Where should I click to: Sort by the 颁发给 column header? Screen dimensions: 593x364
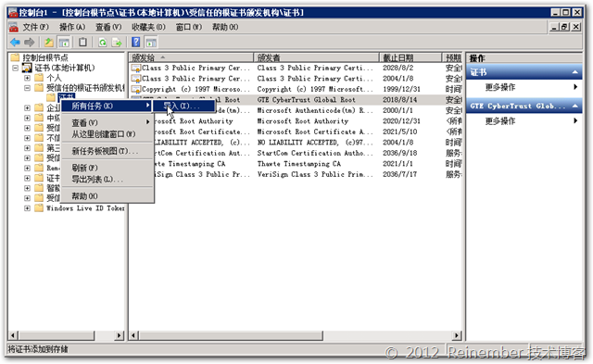click(x=191, y=57)
